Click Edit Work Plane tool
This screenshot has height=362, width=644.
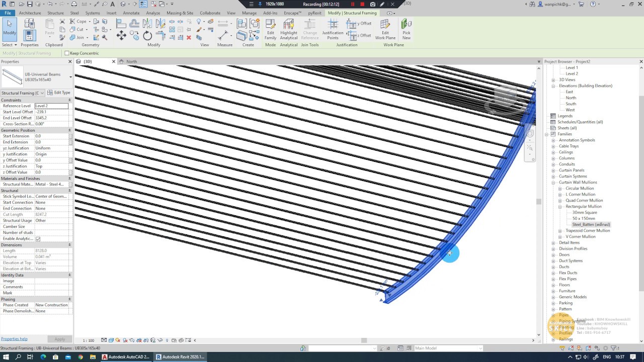(x=385, y=30)
